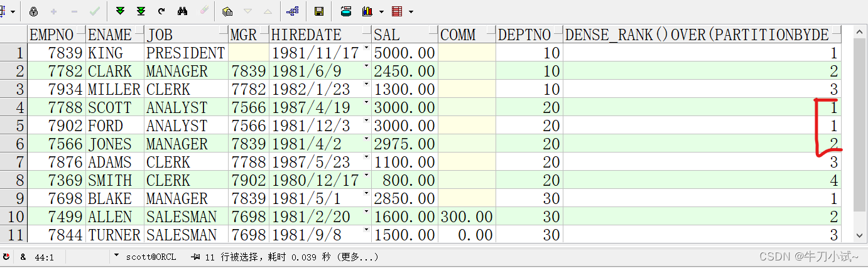Click the KING name cell
The image size is (868, 268).
(115, 53)
